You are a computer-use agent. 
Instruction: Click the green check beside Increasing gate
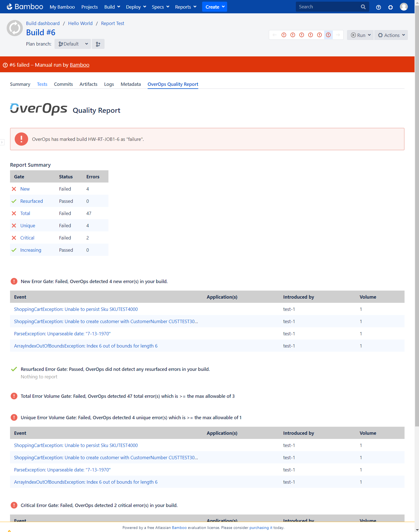pyautogui.click(x=14, y=250)
